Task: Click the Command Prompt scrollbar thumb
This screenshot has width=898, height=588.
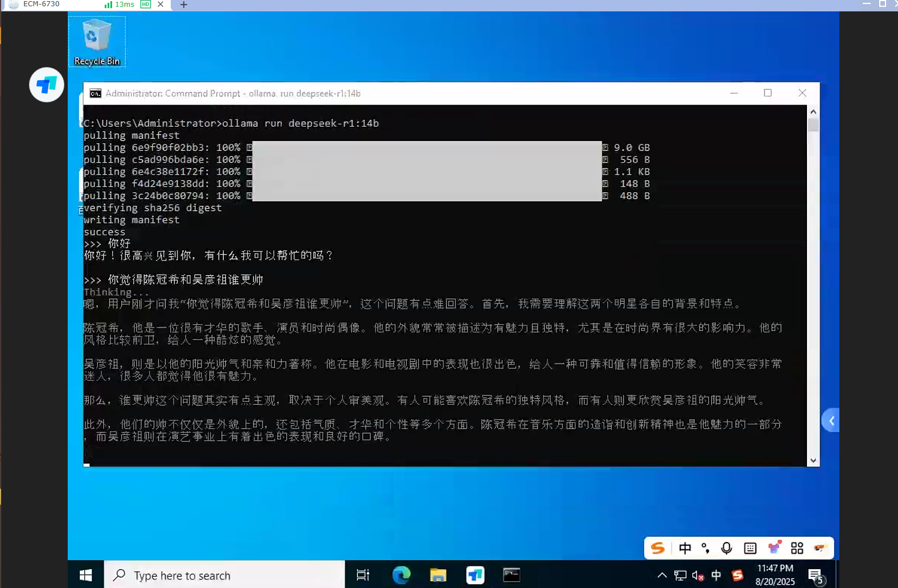Action: (x=813, y=125)
